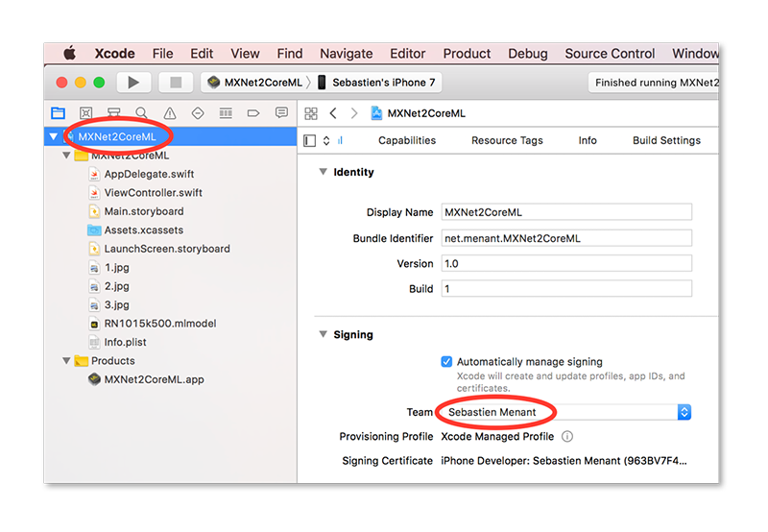Screen dimensions: 768x532
Task: Switch to the Info tab
Action: click(x=588, y=140)
